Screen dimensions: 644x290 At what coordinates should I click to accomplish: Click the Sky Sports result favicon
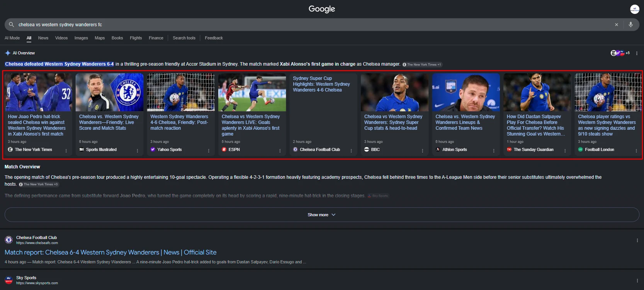pyautogui.click(x=8, y=280)
